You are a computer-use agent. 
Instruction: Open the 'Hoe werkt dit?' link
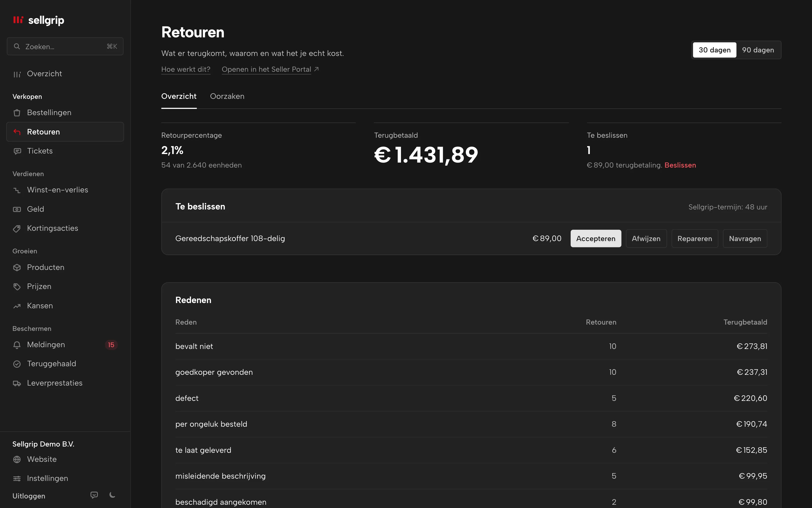pyautogui.click(x=186, y=69)
